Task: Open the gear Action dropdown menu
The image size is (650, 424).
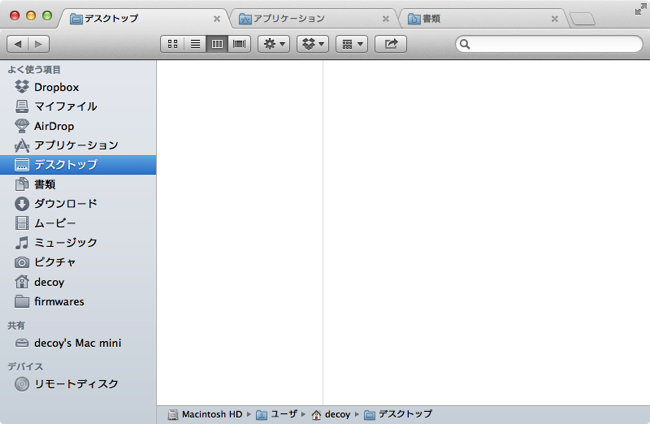Action: click(274, 44)
